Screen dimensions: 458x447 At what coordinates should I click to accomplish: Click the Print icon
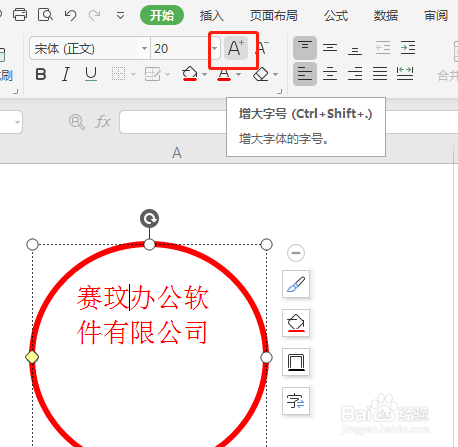(20, 15)
